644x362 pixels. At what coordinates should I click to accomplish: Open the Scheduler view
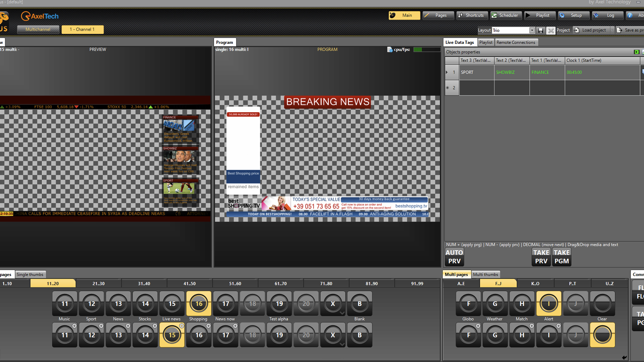point(506,16)
